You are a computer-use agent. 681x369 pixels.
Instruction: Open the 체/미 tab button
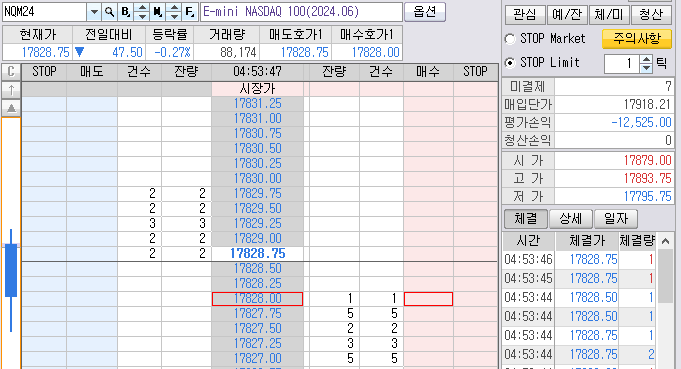pyautogui.click(x=608, y=15)
